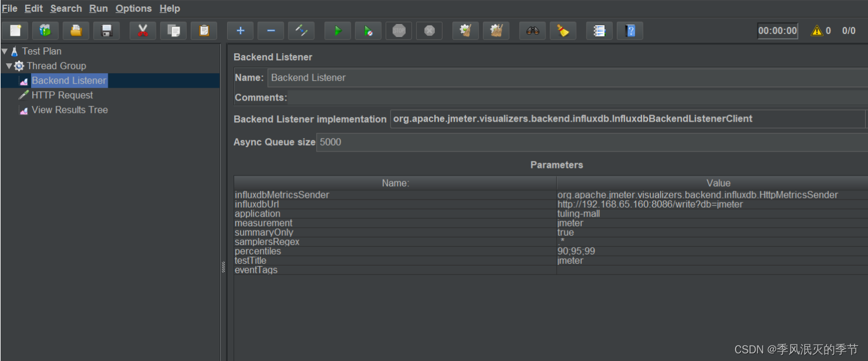Open the Help menu
This screenshot has height=361, width=868.
point(170,8)
